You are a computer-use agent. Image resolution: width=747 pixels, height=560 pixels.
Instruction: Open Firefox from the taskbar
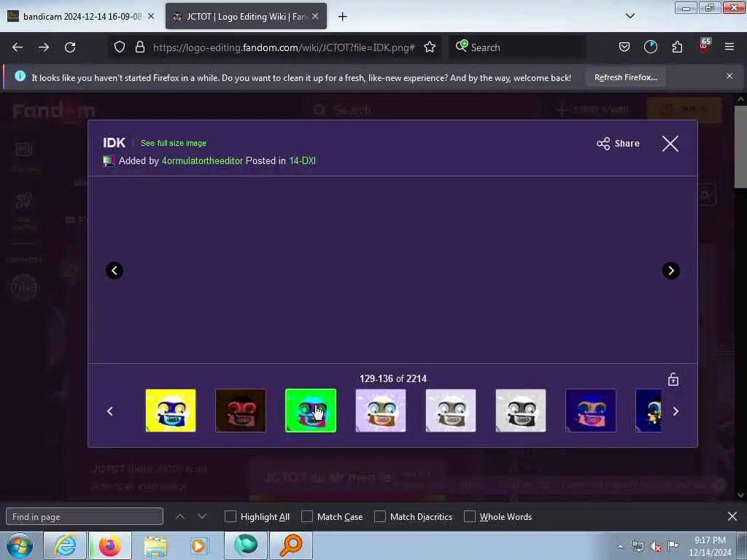pos(109,545)
